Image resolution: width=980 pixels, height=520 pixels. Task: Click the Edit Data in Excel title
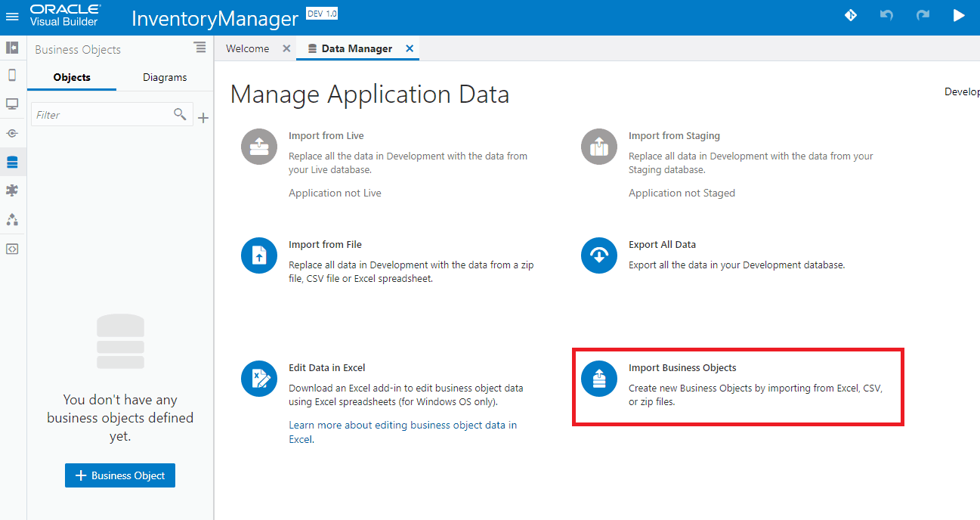pos(327,367)
